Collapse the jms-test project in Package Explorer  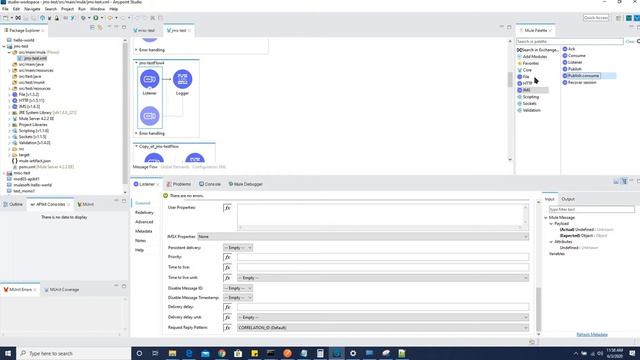[x=4, y=47]
